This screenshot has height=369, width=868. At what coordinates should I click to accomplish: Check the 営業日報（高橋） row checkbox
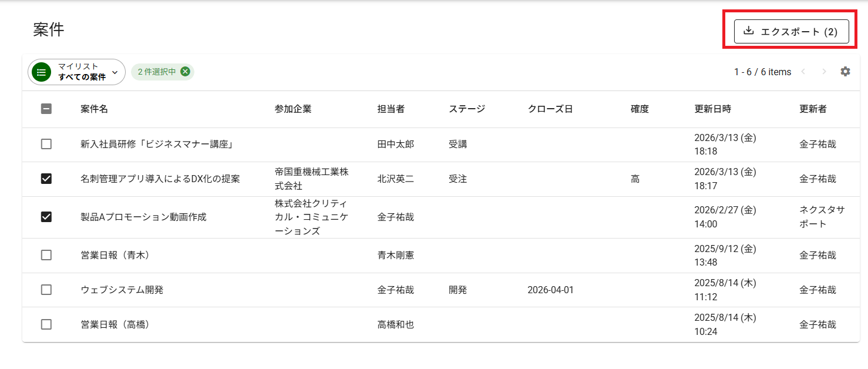(46, 324)
